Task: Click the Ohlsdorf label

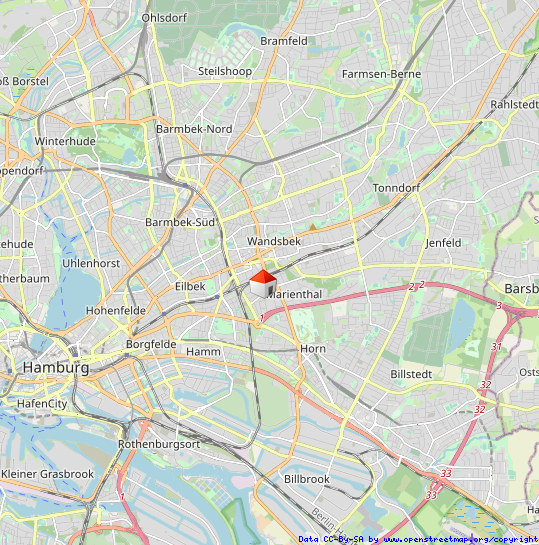Action: pos(164,18)
